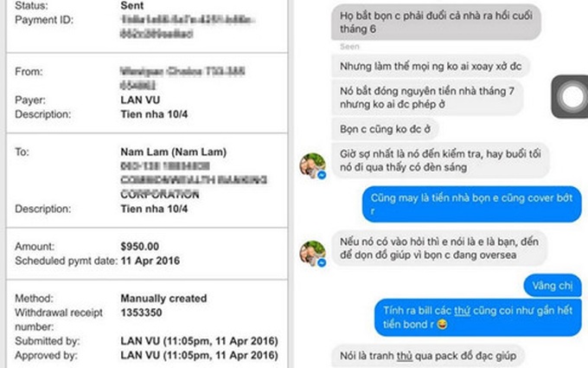Screen dimensions: 588x368
Task: Tap the AssistiveTouch floating home button
Action: click(571, 96)
